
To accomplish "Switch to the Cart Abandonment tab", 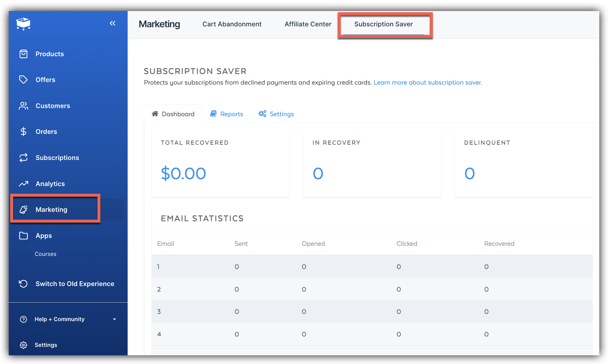I will point(232,24).
